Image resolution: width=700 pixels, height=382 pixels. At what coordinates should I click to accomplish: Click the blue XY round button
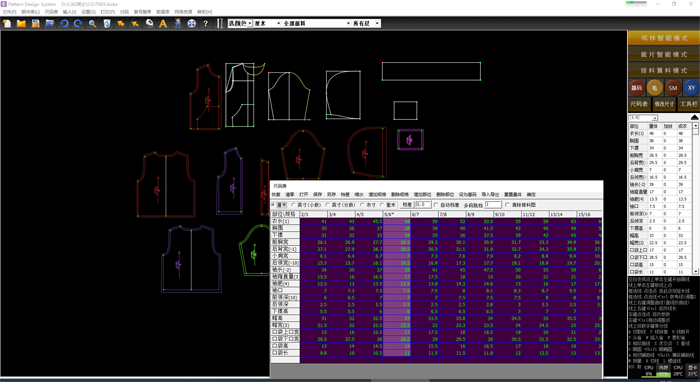(691, 88)
